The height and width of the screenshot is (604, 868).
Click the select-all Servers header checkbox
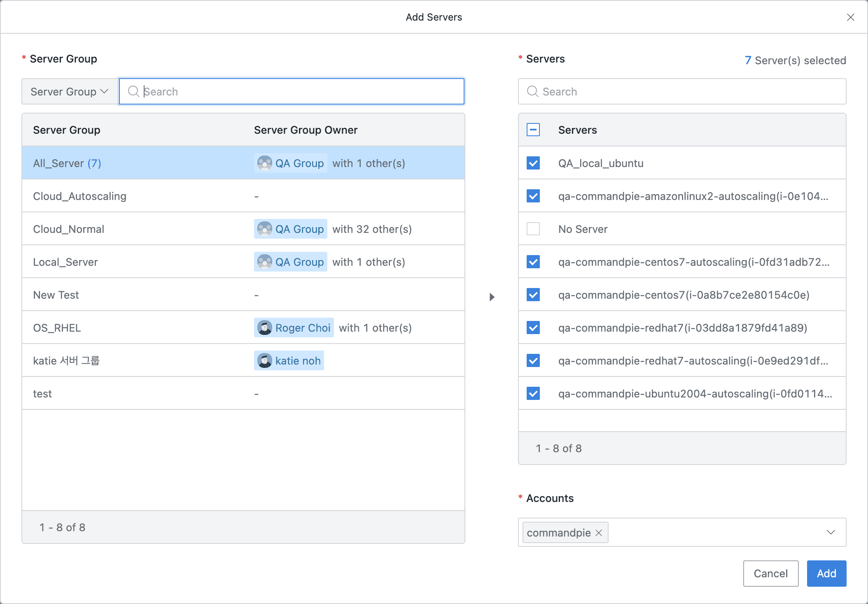[x=533, y=130]
